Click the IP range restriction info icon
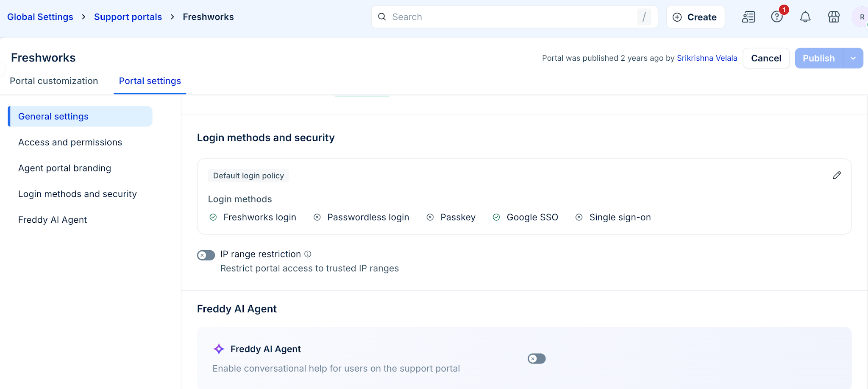 click(x=308, y=254)
